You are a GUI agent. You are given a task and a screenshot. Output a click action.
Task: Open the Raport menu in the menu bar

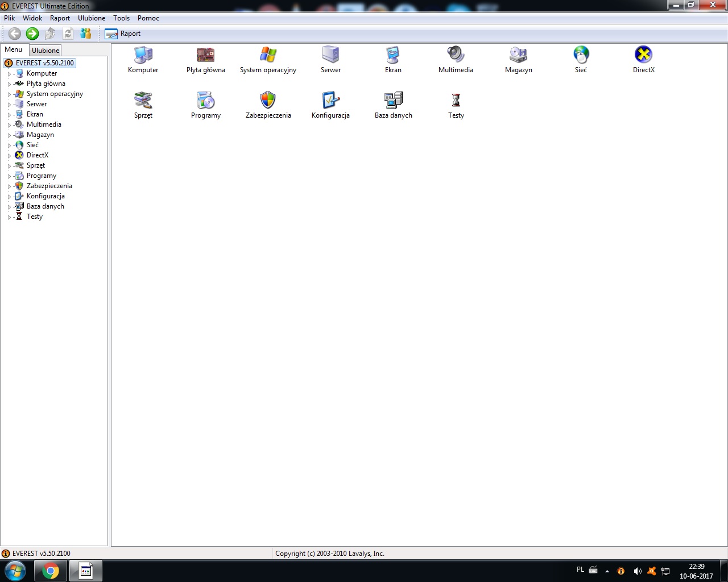click(60, 18)
